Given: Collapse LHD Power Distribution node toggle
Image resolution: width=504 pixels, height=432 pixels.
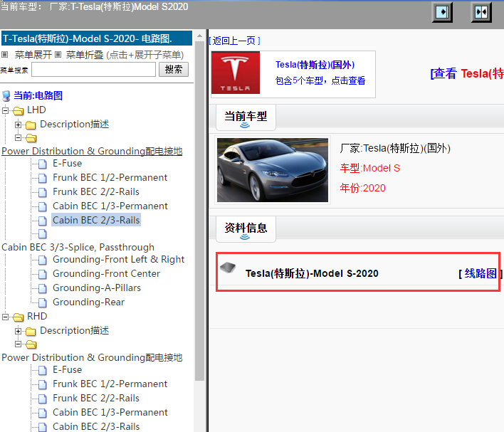Looking at the screenshot, I should [19, 138].
